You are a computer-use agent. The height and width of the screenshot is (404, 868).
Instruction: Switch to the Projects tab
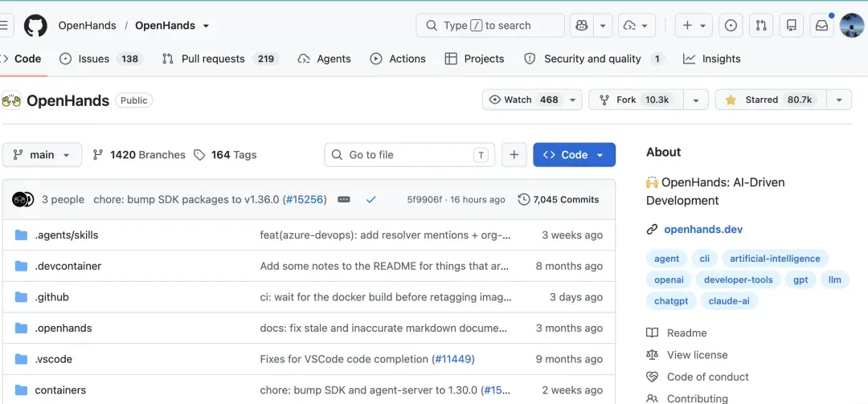(x=475, y=59)
